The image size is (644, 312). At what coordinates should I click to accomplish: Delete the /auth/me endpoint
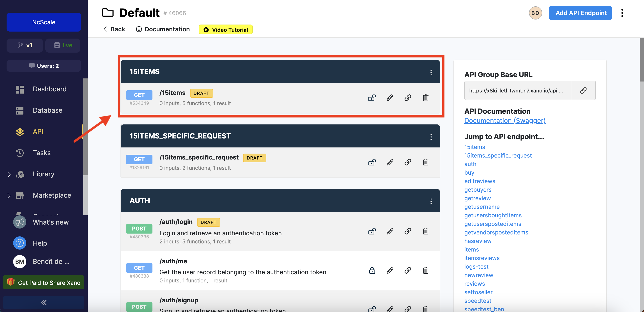tap(425, 271)
